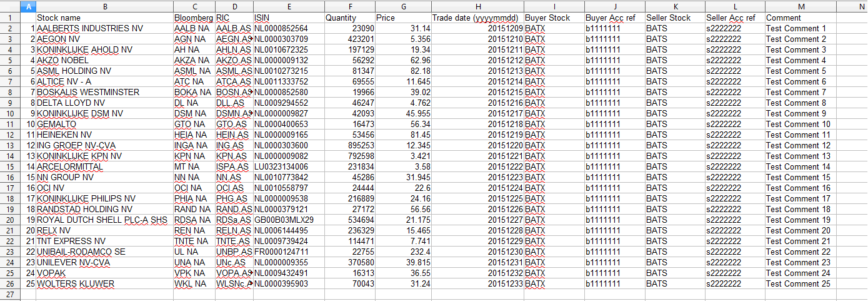Select cell 'ROYAL DUTCH SHELL PLC-A SHS'

coord(104,220)
